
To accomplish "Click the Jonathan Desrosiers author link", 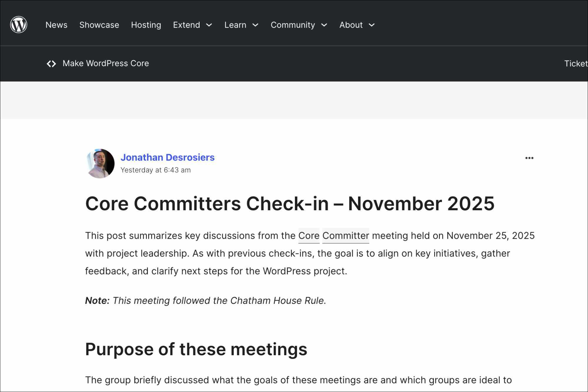I will (168, 157).
